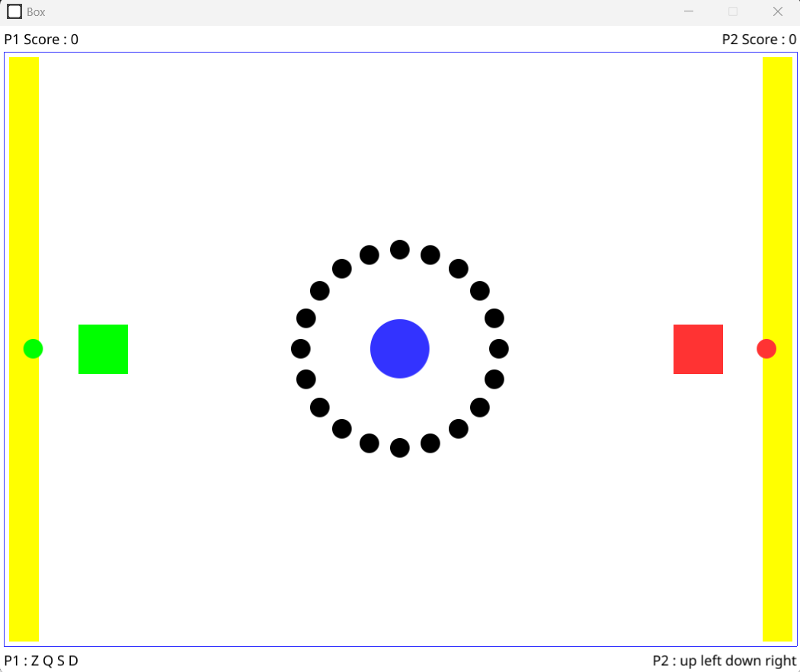Click the bottommost black dot of the ring

[x=399, y=449]
